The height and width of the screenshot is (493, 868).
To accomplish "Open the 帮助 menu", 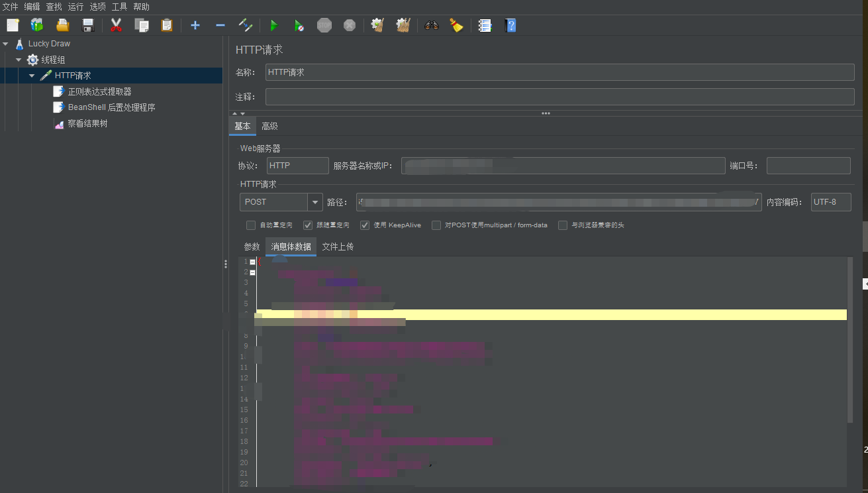I will pyautogui.click(x=141, y=7).
